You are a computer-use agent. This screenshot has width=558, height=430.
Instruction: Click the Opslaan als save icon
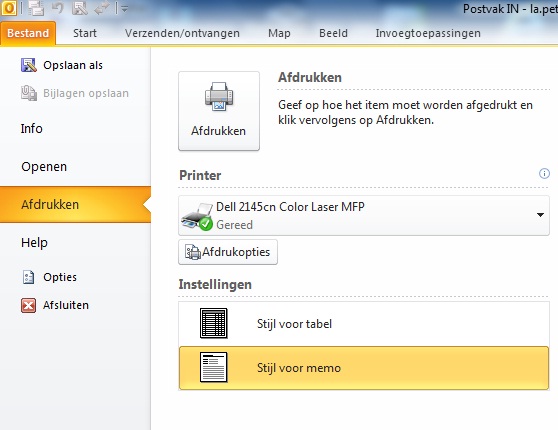[x=28, y=65]
